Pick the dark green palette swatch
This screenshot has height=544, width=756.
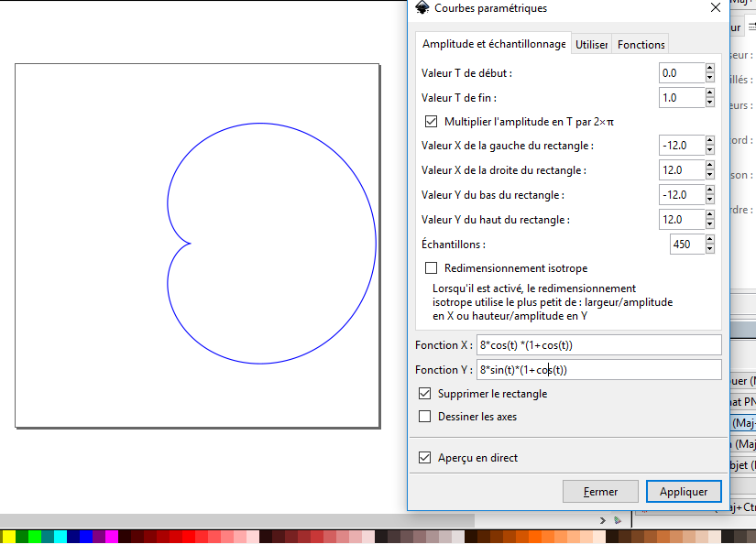pyautogui.click(x=22, y=537)
